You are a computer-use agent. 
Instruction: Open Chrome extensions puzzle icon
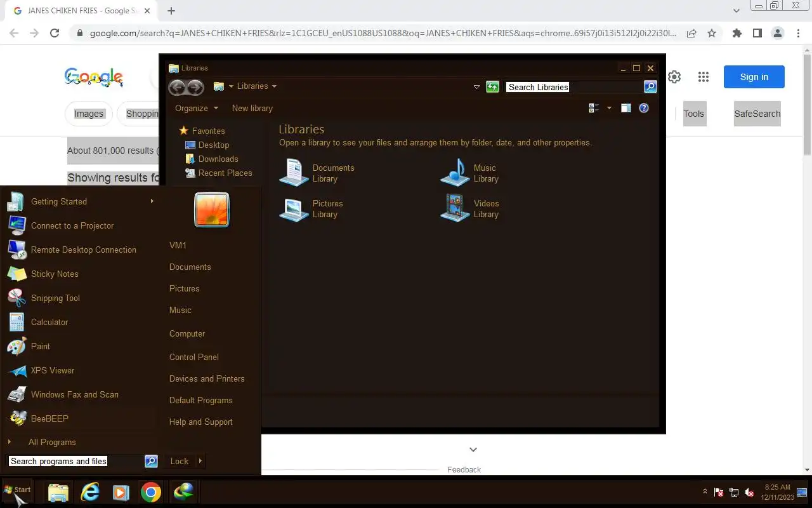737,33
